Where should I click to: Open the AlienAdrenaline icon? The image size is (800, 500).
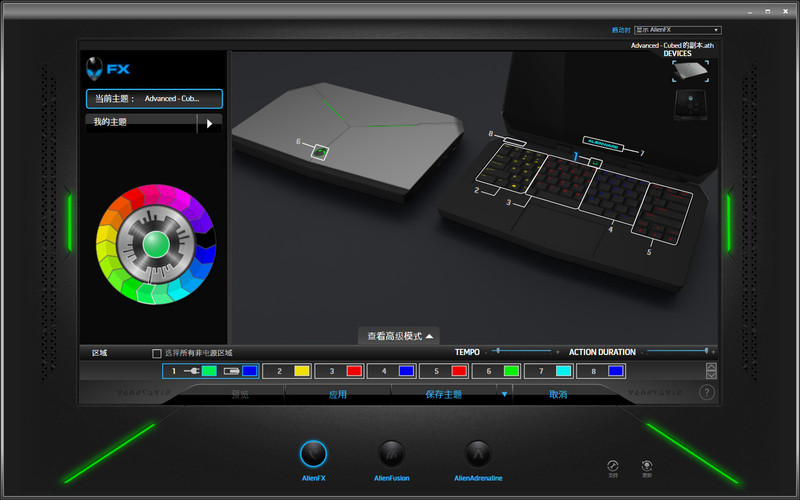click(x=478, y=453)
